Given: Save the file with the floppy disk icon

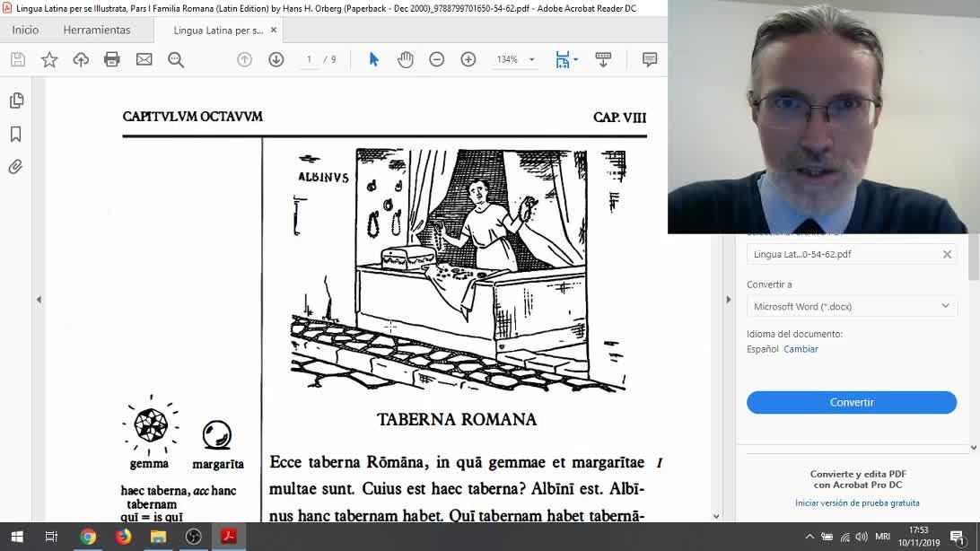Looking at the screenshot, I should [x=18, y=59].
